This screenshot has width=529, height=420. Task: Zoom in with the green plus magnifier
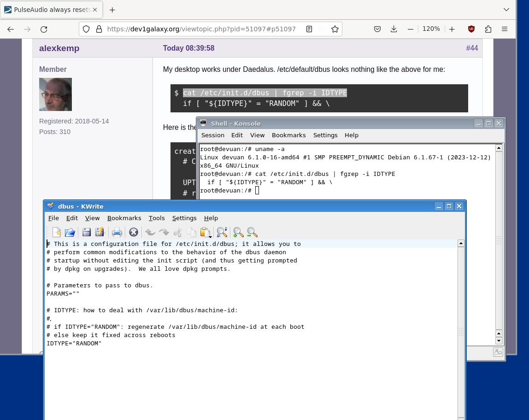click(x=238, y=232)
